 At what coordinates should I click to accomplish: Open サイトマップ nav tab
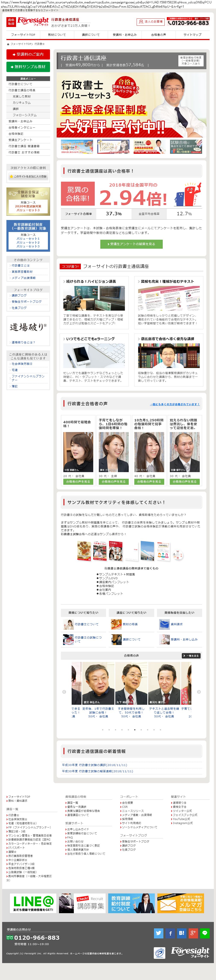tap(192, 35)
